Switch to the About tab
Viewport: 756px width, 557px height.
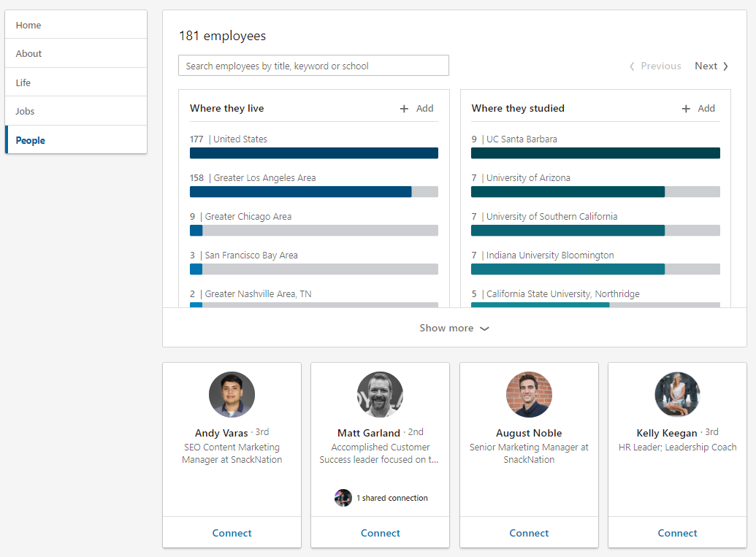(x=29, y=53)
